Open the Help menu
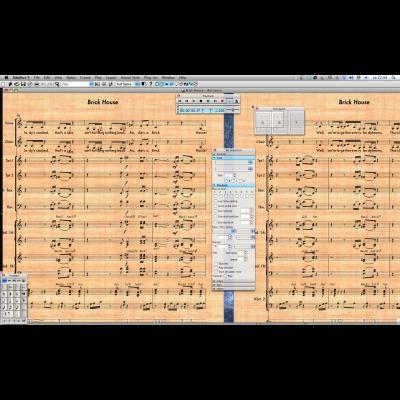The width and height of the screenshot is (400, 400). 182,77
